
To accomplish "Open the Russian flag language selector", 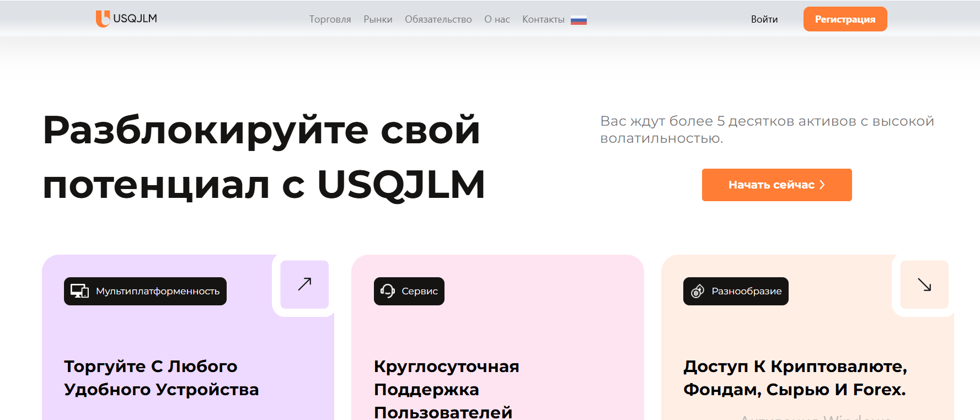I will pos(579,20).
